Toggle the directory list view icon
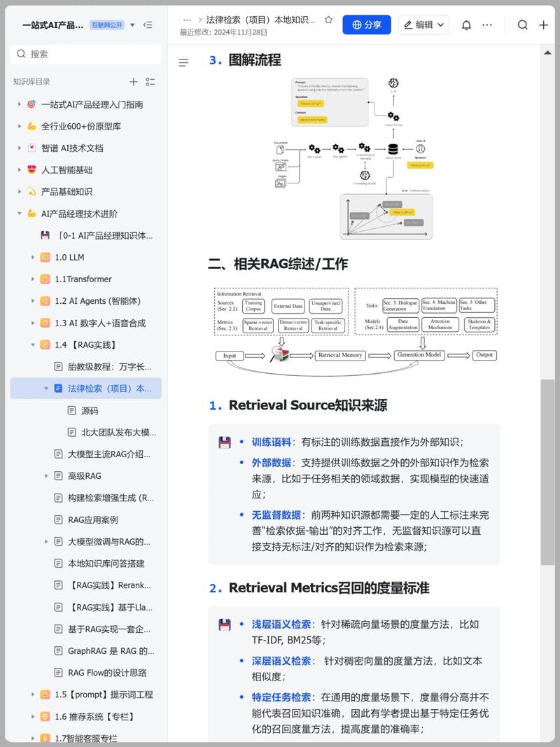 point(150,82)
